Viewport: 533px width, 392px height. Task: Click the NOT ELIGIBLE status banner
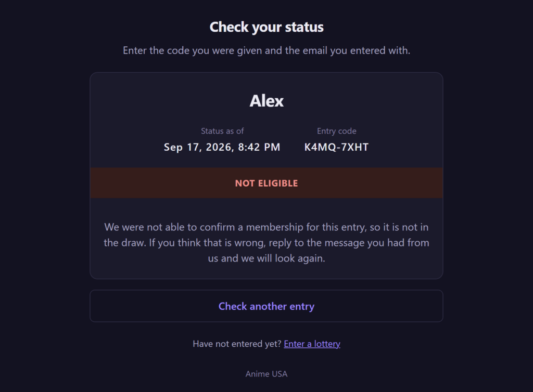pyautogui.click(x=266, y=183)
